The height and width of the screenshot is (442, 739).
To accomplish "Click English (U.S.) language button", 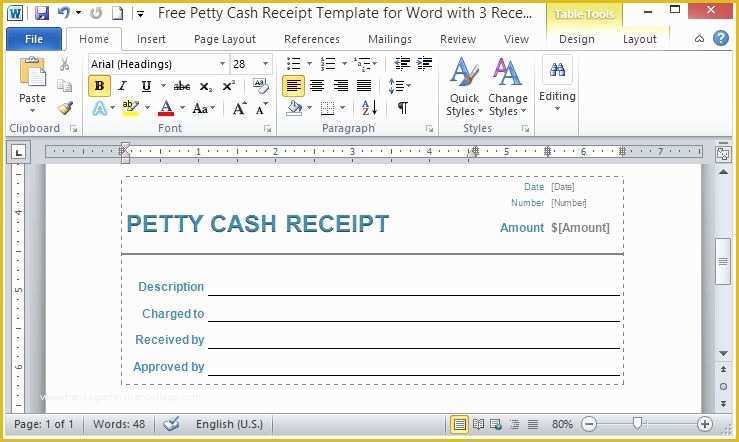I will (x=230, y=424).
